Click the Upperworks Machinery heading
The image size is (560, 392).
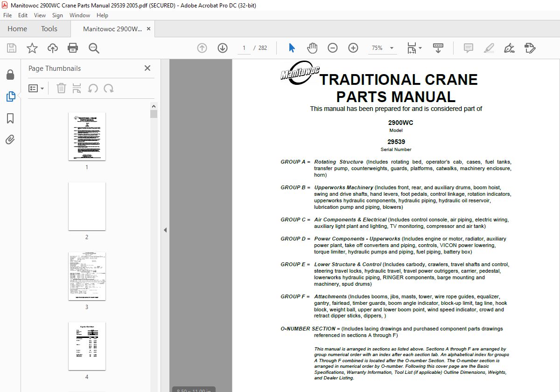[343, 187]
